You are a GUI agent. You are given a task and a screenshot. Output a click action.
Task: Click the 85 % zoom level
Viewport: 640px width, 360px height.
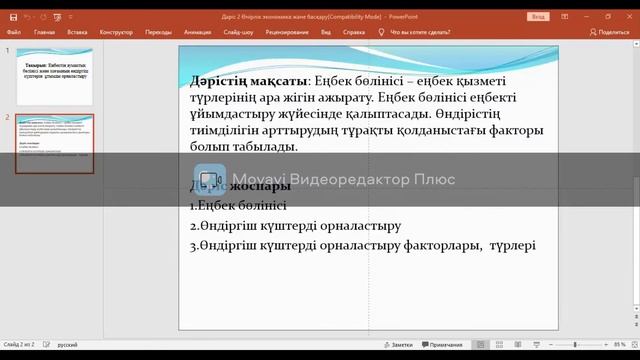tap(620, 345)
